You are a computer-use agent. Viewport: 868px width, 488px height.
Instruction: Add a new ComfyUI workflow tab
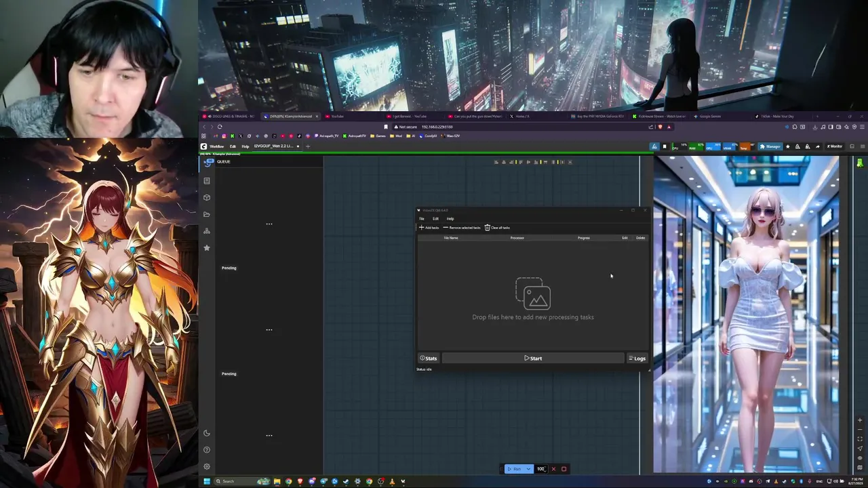307,146
